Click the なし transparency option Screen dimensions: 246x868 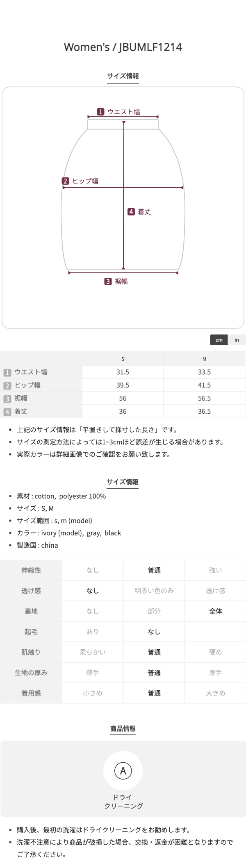(x=93, y=591)
